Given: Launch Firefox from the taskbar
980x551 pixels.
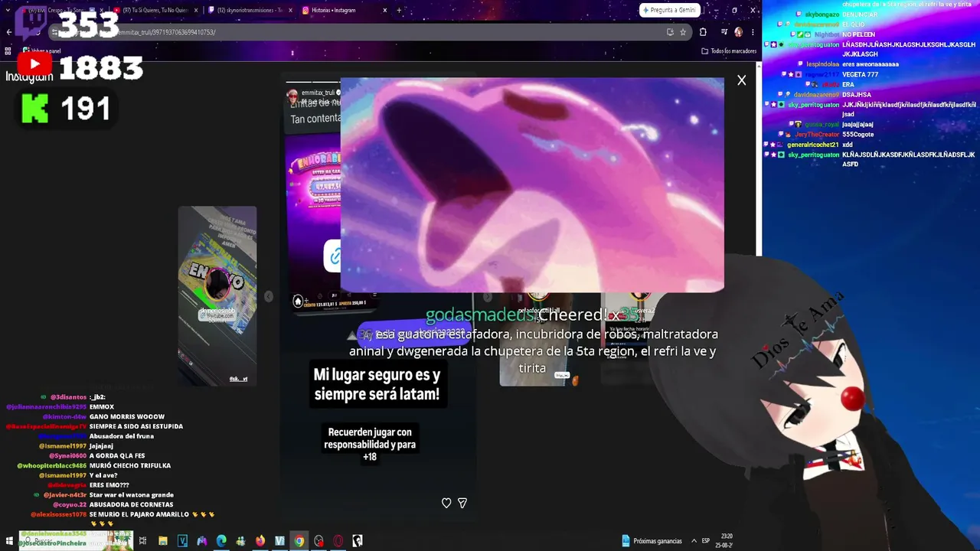Looking at the screenshot, I should (260, 541).
